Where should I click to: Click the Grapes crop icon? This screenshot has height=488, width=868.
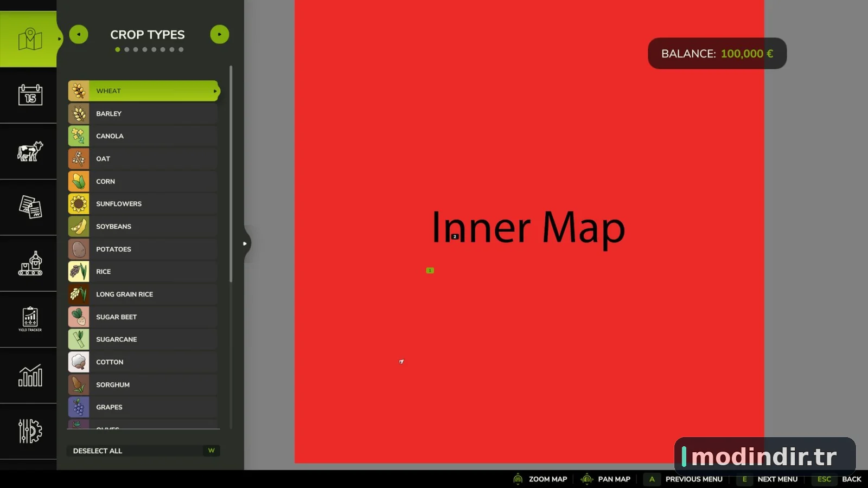(79, 407)
